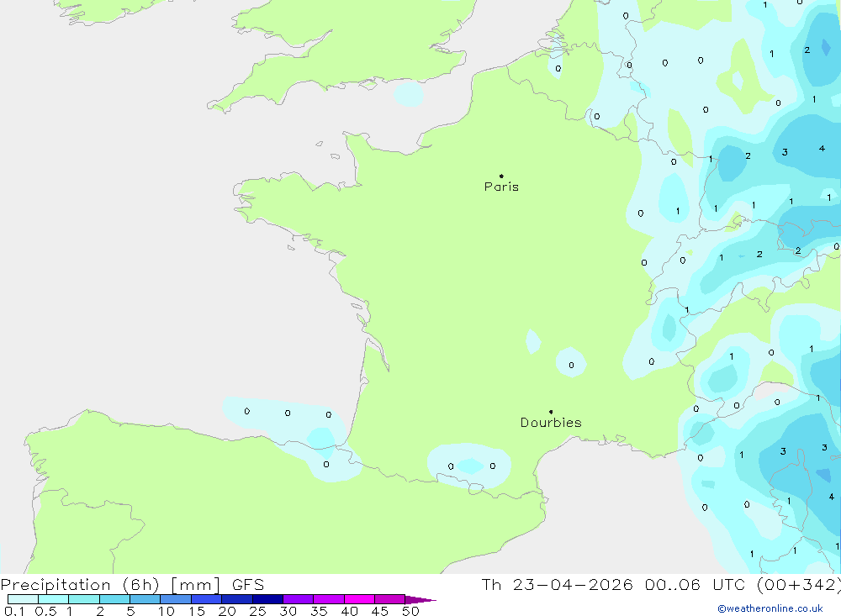The image size is (841, 616).
Task: Pick the legend swatch between 40 and 45
Action: point(359,599)
